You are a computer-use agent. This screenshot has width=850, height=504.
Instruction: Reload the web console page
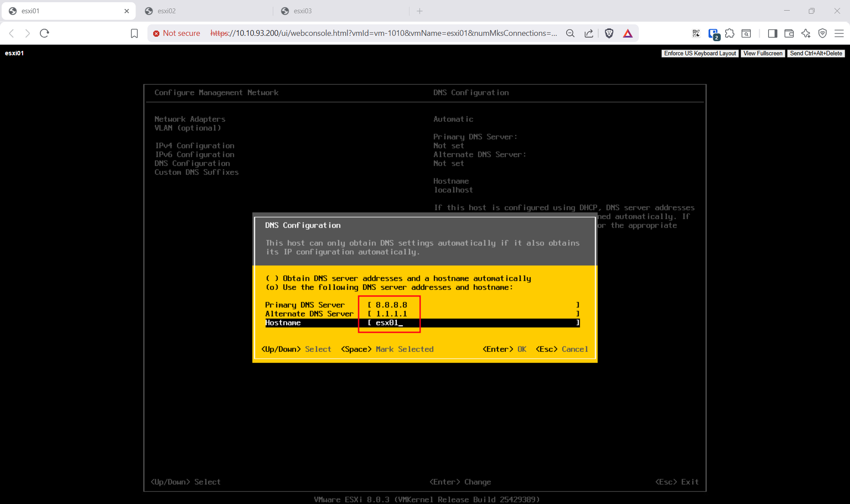(x=44, y=33)
